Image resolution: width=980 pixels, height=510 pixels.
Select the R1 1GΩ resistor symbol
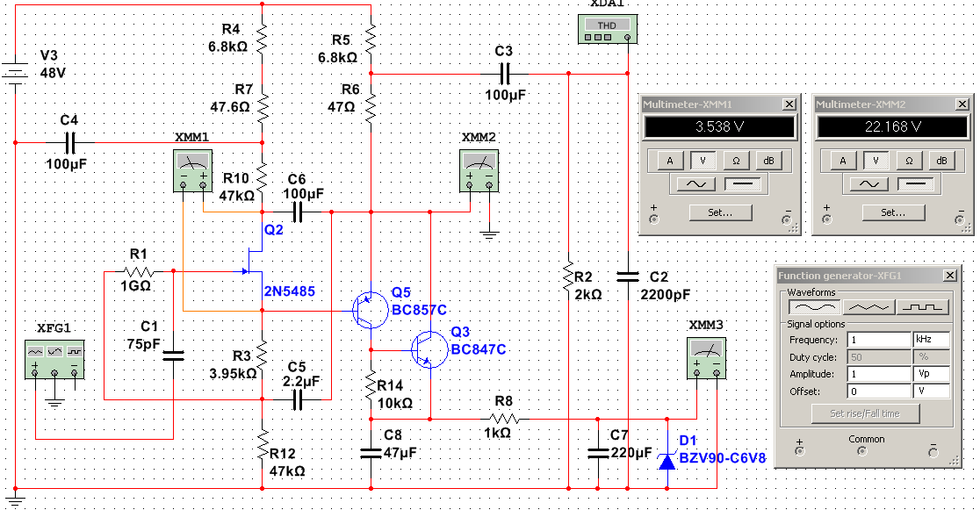[x=139, y=272]
